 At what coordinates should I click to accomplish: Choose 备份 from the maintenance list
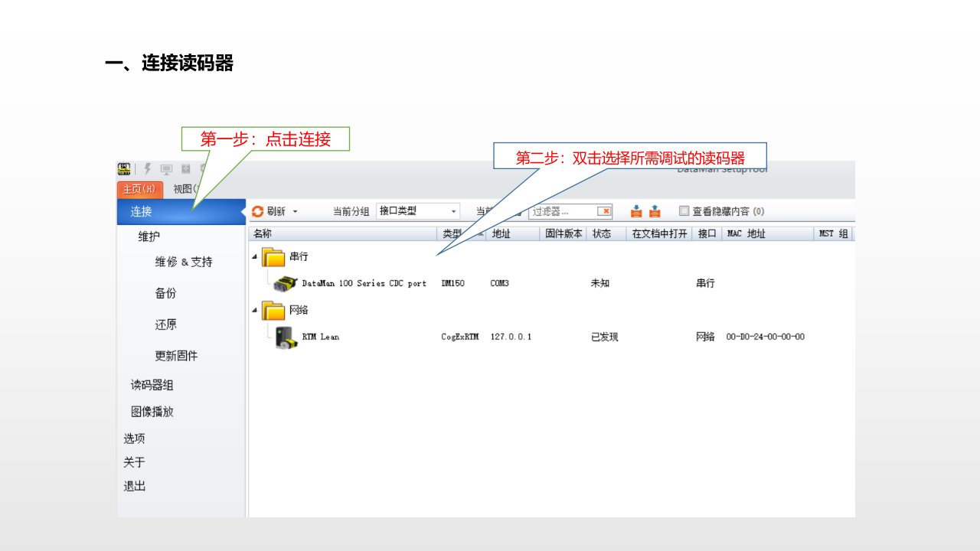point(165,293)
